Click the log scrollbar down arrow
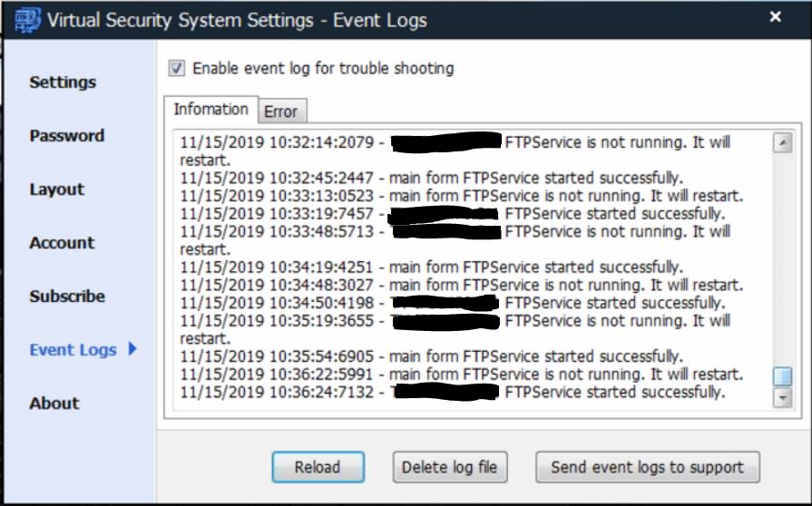 click(782, 397)
